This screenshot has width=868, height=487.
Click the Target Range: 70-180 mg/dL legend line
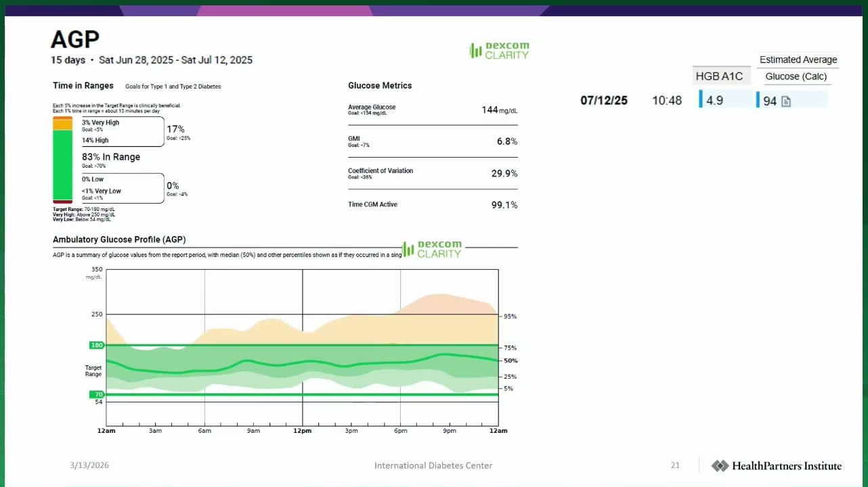[x=83, y=210]
